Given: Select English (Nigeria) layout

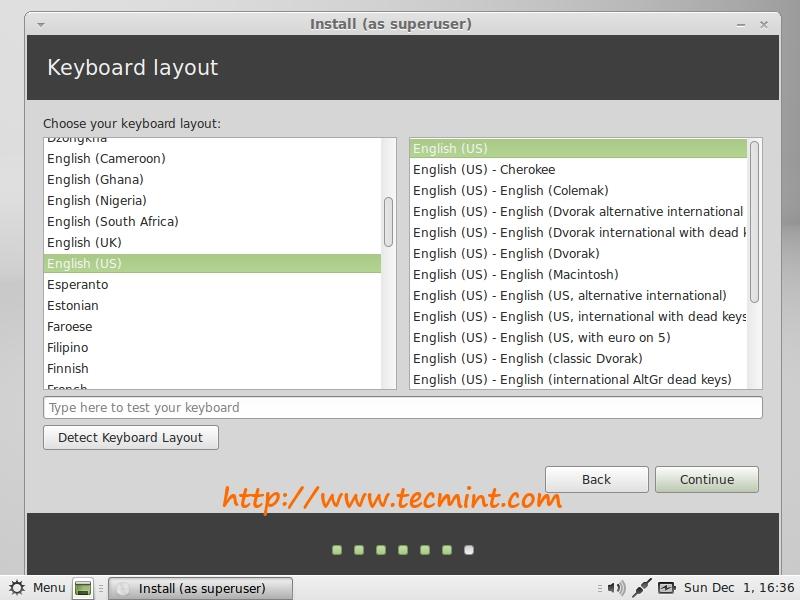Looking at the screenshot, I should [212, 201].
